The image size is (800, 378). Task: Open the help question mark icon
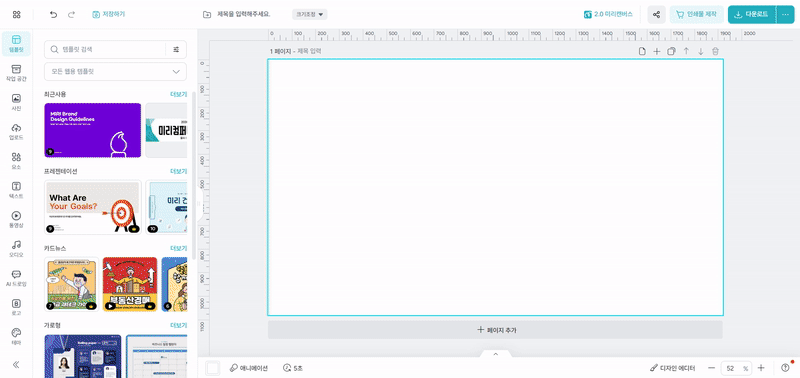coord(785,368)
